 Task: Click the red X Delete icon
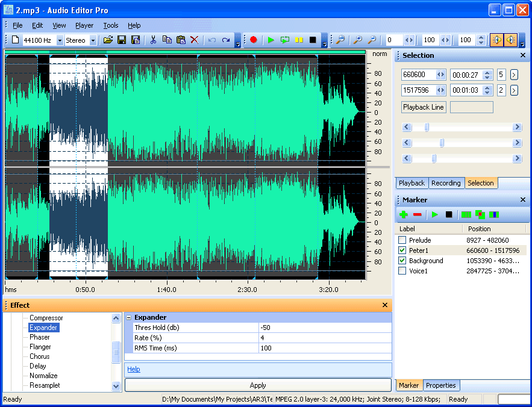pyautogui.click(x=194, y=40)
